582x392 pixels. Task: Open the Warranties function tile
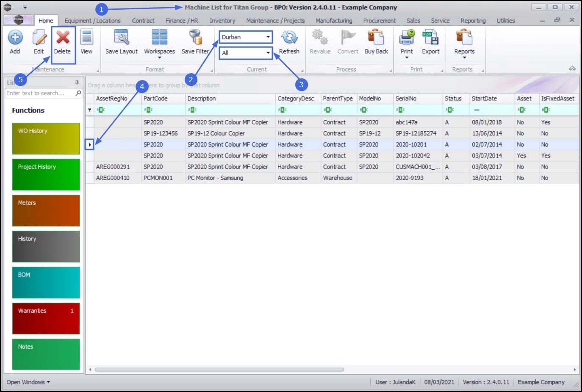pos(46,318)
